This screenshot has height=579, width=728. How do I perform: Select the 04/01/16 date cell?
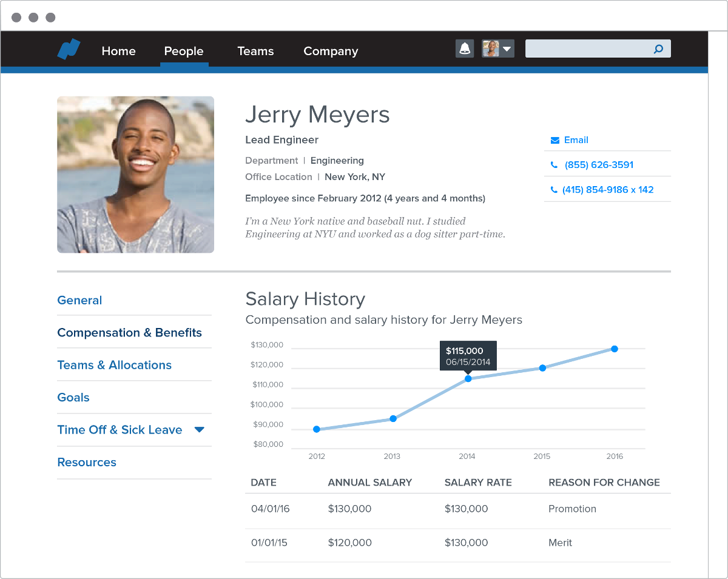pos(271,509)
